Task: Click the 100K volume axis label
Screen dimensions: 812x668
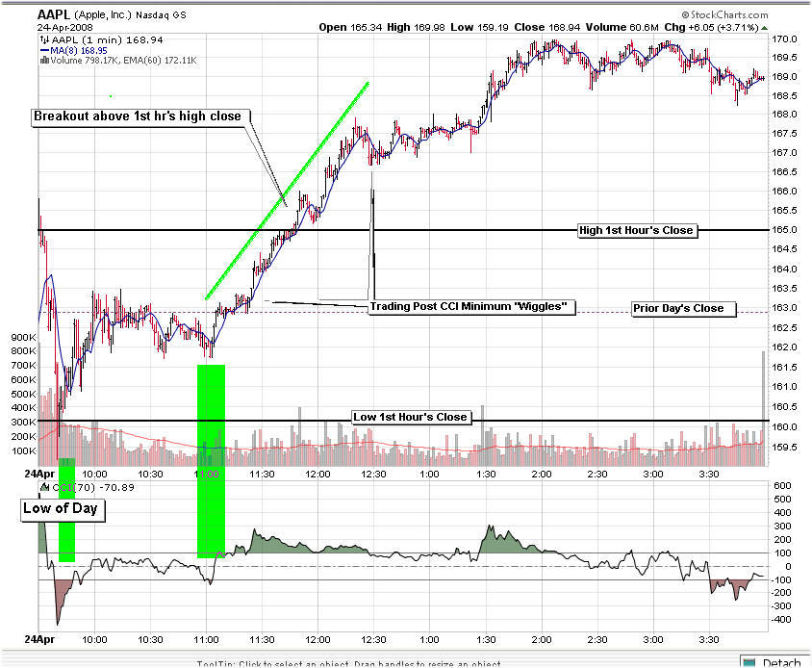Action: (24, 450)
